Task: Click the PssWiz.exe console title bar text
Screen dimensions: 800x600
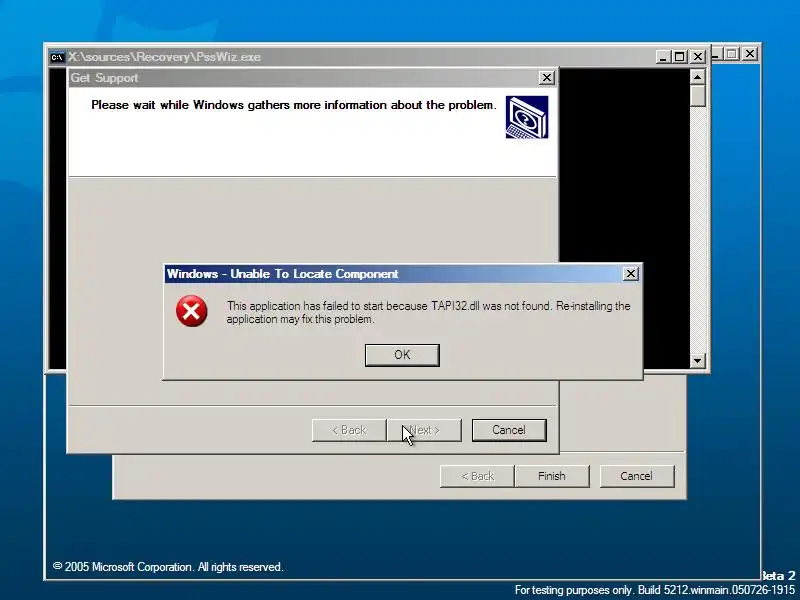Action: [x=164, y=57]
